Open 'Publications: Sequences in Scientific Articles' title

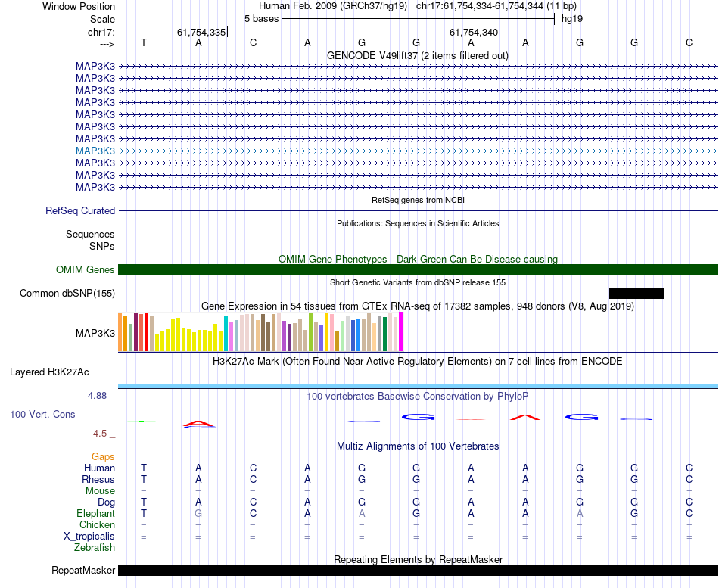(x=418, y=223)
